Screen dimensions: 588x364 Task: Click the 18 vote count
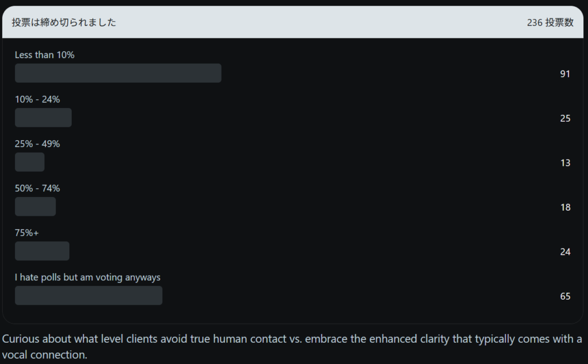click(x=565, y=207)
